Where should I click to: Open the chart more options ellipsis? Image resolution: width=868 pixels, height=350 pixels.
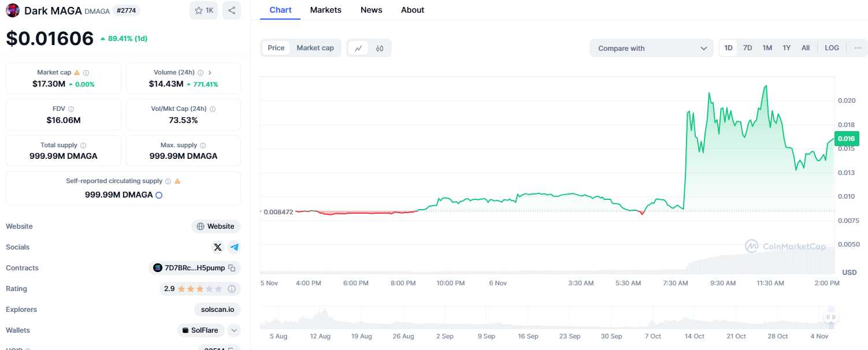pyautogui.click(x=858, y=48)
